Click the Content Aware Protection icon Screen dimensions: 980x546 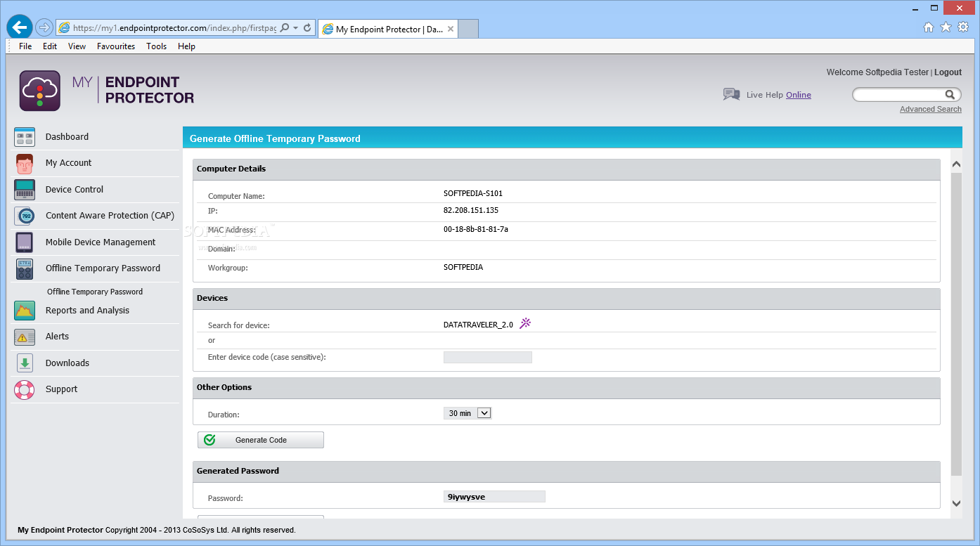click(25, 216)
